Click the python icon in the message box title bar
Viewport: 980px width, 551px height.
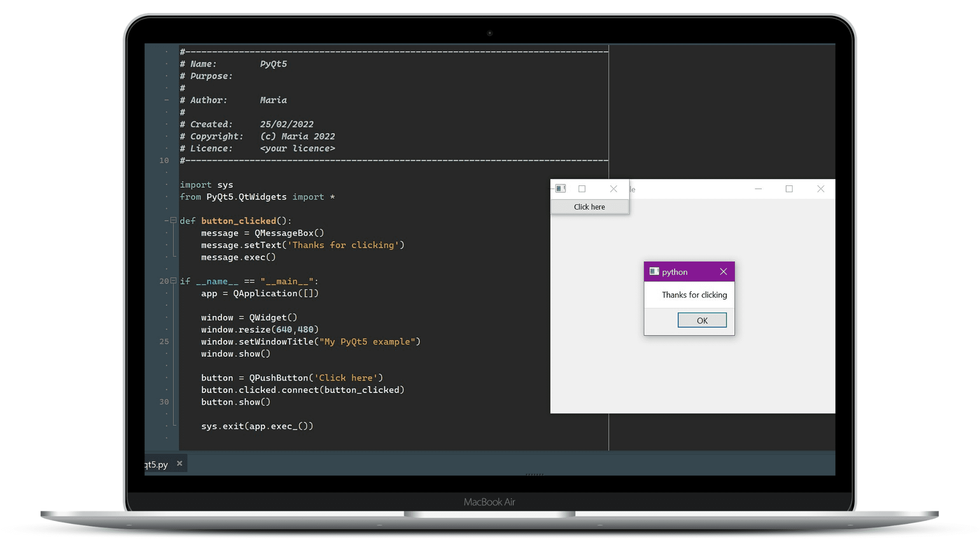click(654, 272)
